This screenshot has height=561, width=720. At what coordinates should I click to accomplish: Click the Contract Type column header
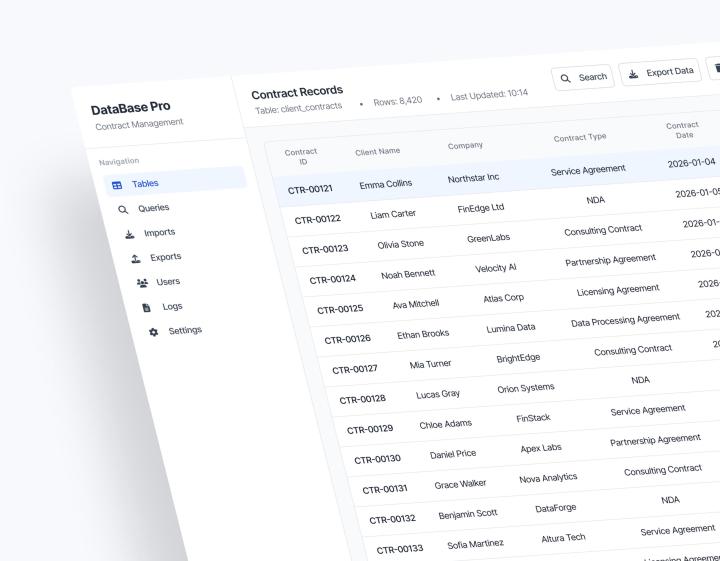[x=580, y=137]
